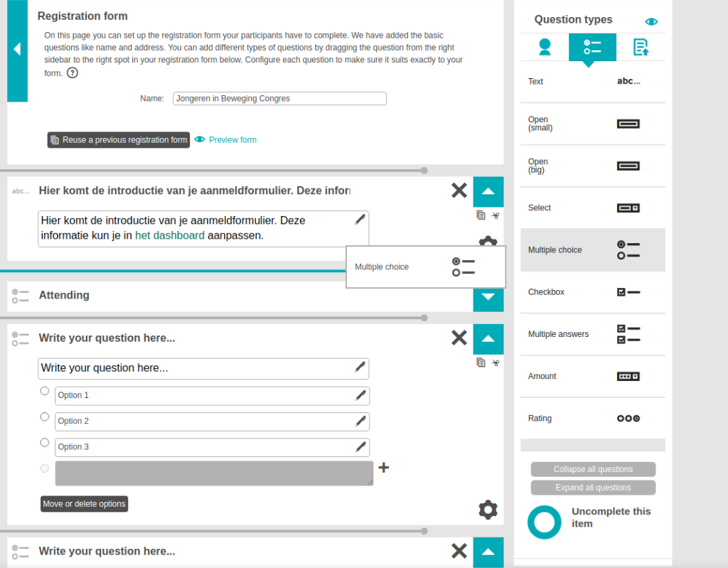Edit Option 1 with its pencil icon
Image resolution: width=728 pixels, height=568 pixels.
(x=360, y=395)
